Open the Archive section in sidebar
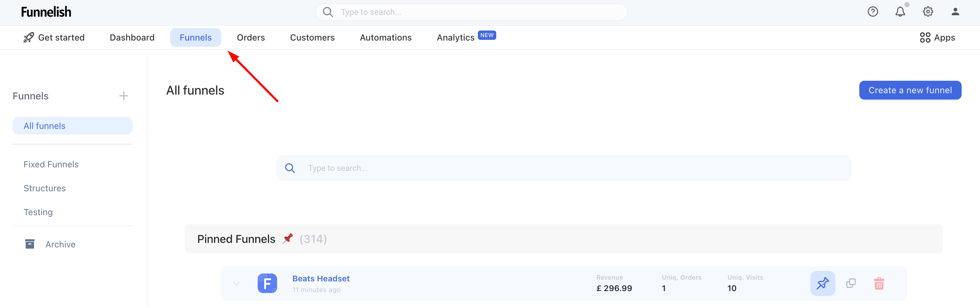The height and width of the screenshot is (307, 980). 60,244
